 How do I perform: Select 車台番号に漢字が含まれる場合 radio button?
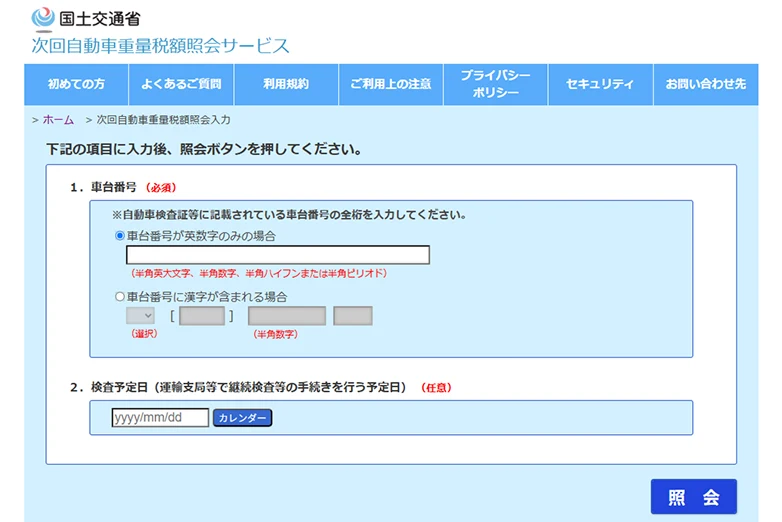(x=120, y=297)
